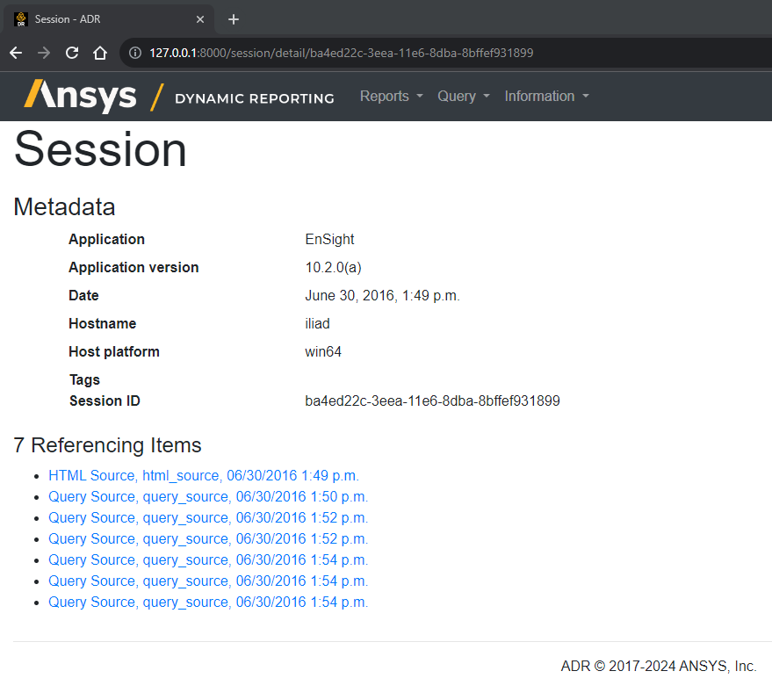Screen dimensions: 772x700
Task: Click the Session page heading
Action: 100,149
